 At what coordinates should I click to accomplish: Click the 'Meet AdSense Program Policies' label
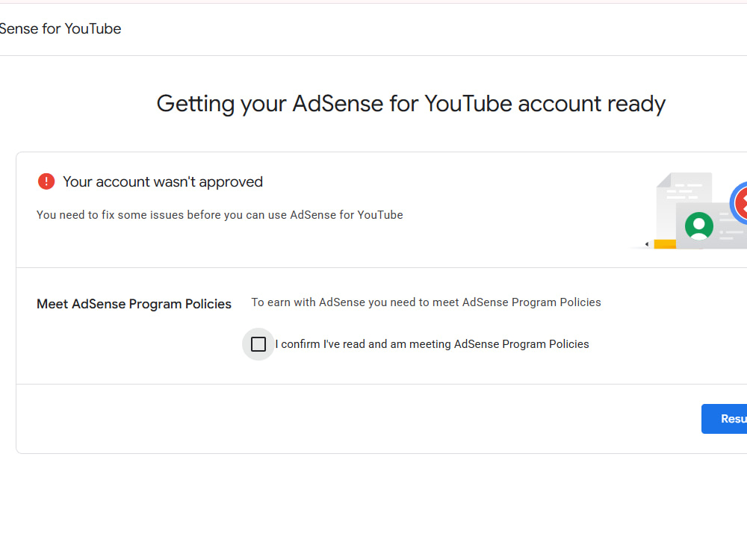coord(134,304)
